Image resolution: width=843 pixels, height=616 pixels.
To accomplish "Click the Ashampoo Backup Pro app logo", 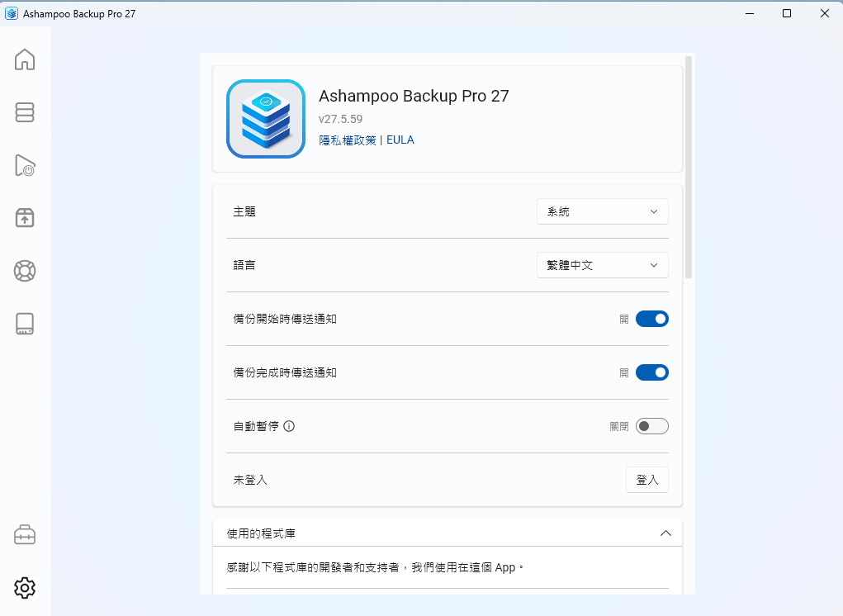I will 266,119.
